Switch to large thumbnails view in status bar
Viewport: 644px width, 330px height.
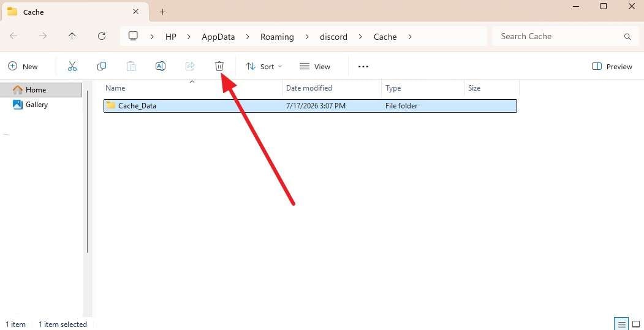(636, 324)
